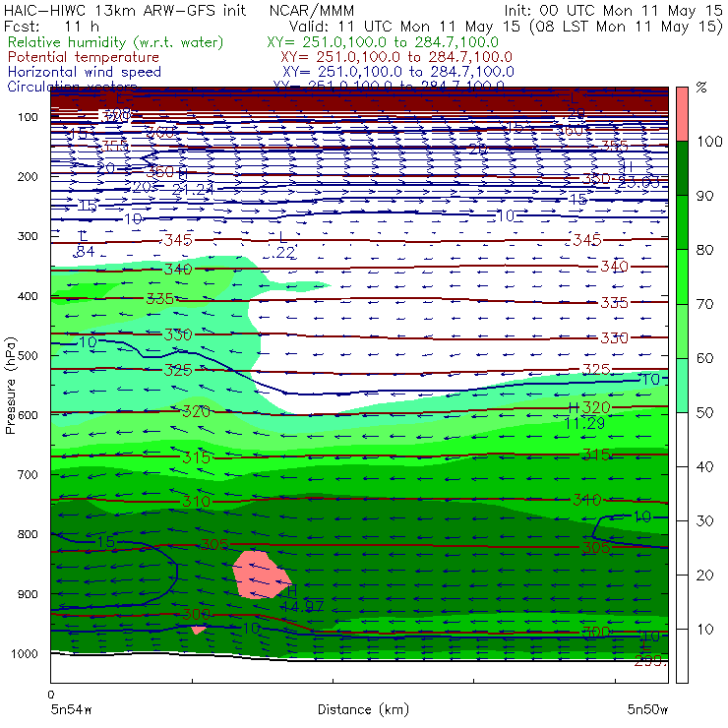Click the '800' pressure axis tick label
Screen dimensions: 728x728
click(x=28, y=534)
